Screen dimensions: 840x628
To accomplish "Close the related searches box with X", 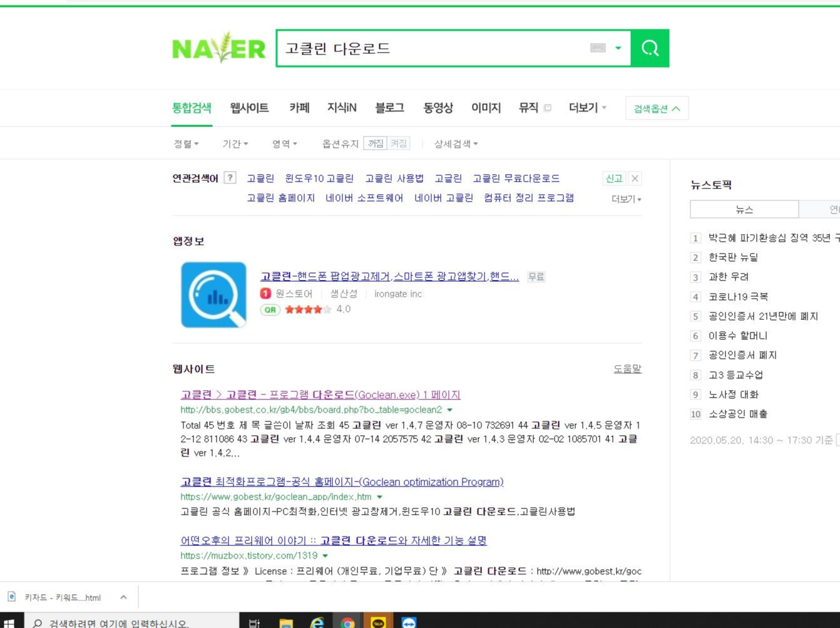I will tap(635, 178).
